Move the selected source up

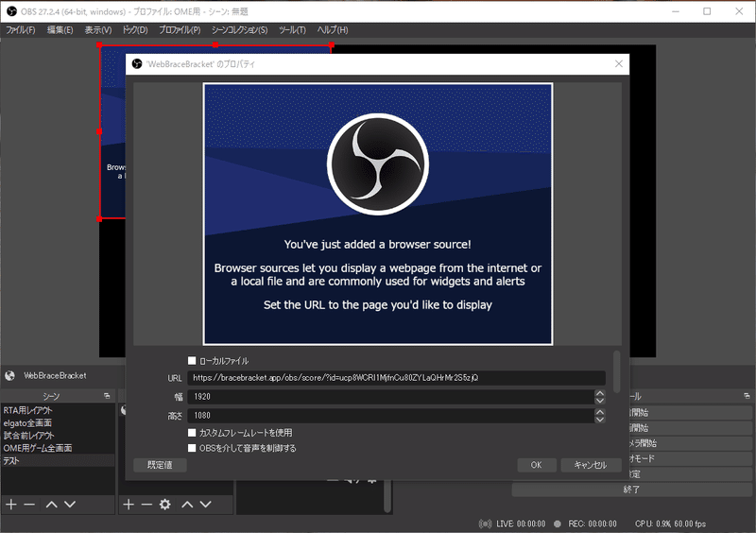coord(187,505)
